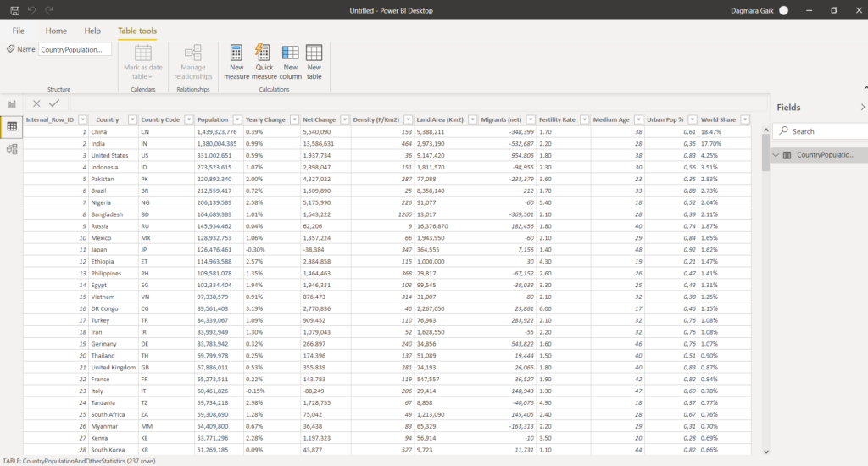The image size is (868, 466).
Task: Open World Share column filter dropdown
Action: pyautogui.click(x=745, y=119)
